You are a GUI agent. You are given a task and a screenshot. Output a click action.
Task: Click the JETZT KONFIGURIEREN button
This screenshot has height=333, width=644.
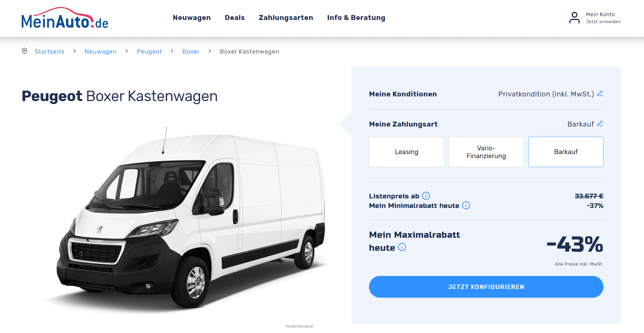click(486, 287)
